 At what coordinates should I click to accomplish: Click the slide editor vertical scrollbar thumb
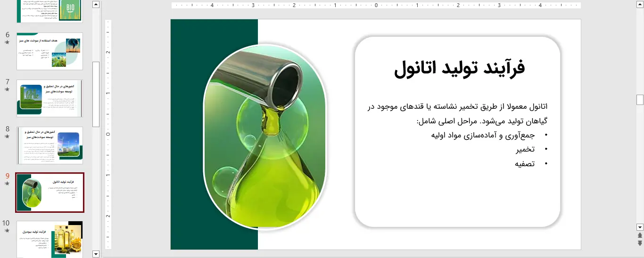point(640,99)
